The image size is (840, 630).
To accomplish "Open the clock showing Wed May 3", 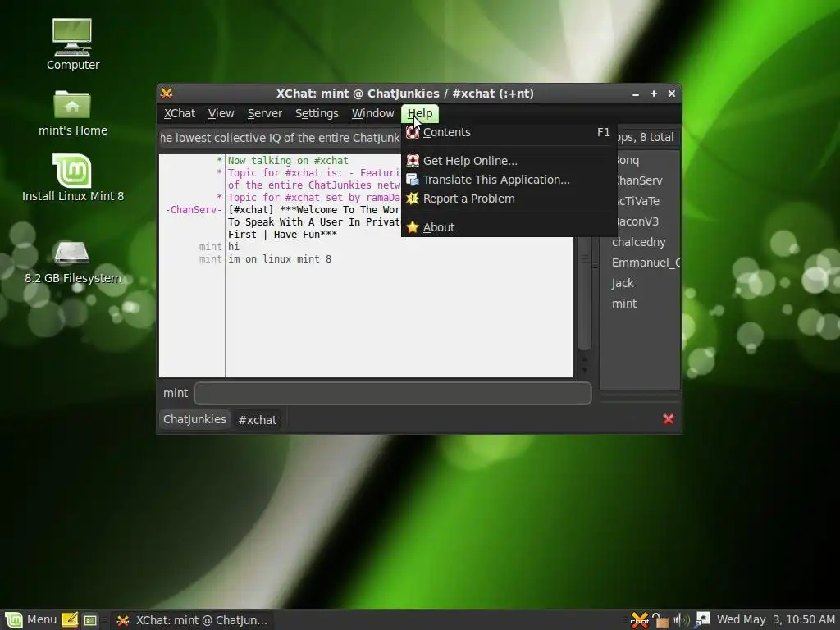I will 776,620.
